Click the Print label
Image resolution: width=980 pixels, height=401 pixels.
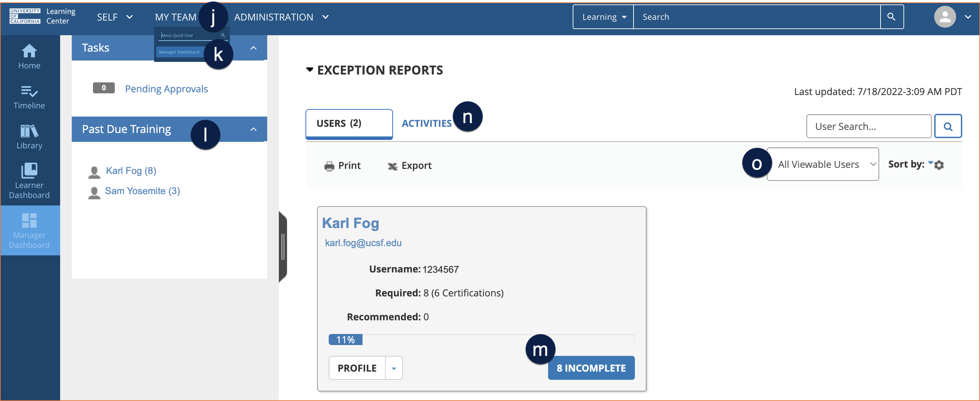pyautogui.click(x=349, y=165)
